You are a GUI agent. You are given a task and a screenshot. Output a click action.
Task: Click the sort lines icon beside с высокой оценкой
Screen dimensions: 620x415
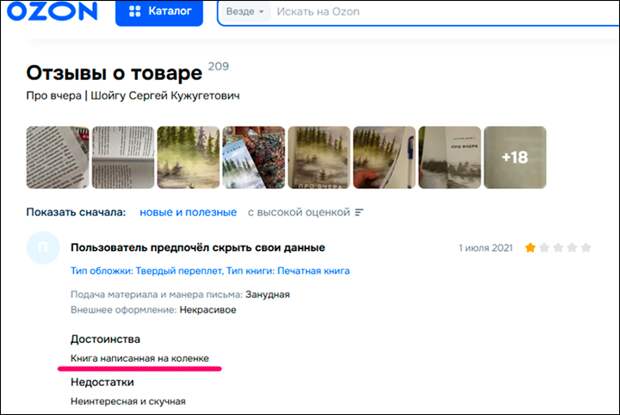pos(360,212)
